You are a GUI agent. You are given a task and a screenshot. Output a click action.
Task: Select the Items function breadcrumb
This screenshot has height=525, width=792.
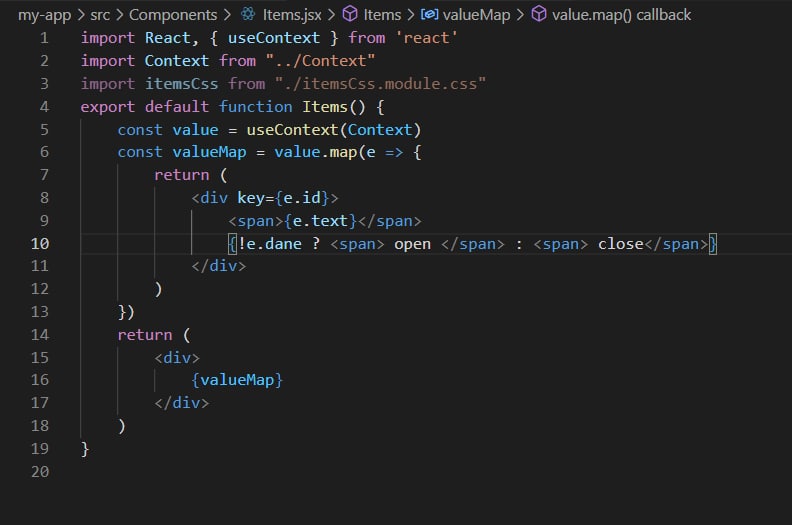point(382,15)
